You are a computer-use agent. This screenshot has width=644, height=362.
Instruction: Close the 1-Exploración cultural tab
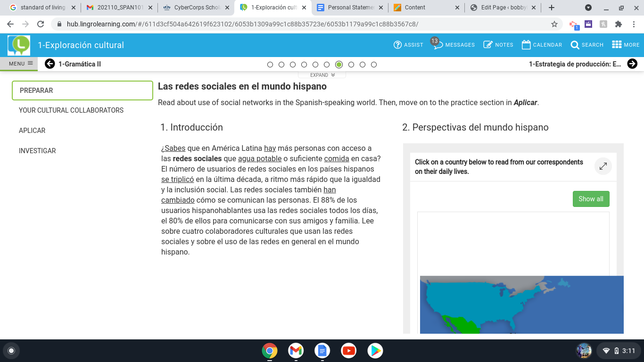(304, 8)
